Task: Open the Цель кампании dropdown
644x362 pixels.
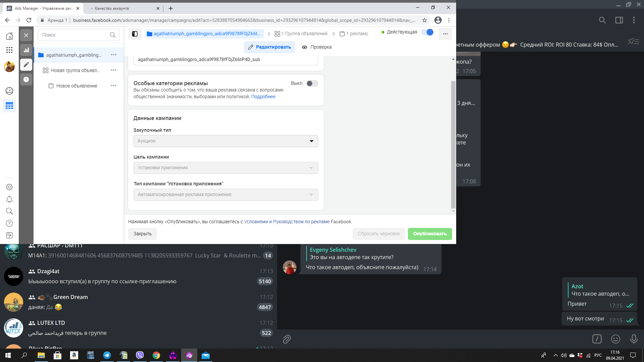Action: tap(226, 168)
